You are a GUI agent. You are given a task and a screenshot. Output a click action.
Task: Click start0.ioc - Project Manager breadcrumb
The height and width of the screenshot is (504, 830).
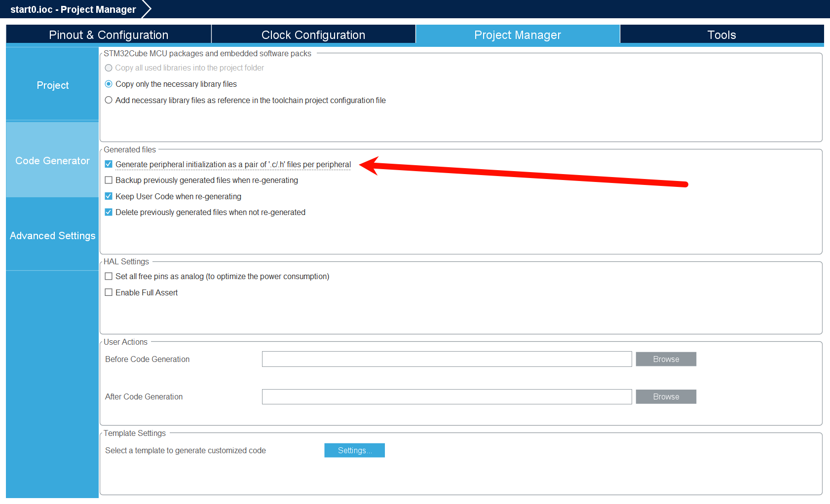[73, 9]
